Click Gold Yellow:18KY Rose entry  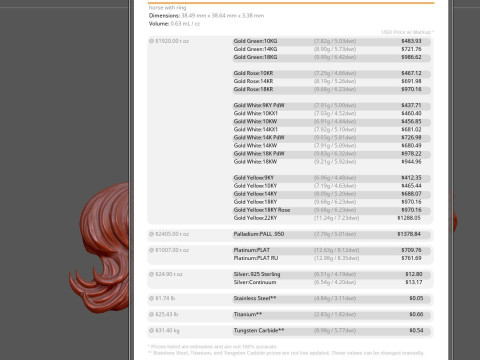[x=262, y=210]
